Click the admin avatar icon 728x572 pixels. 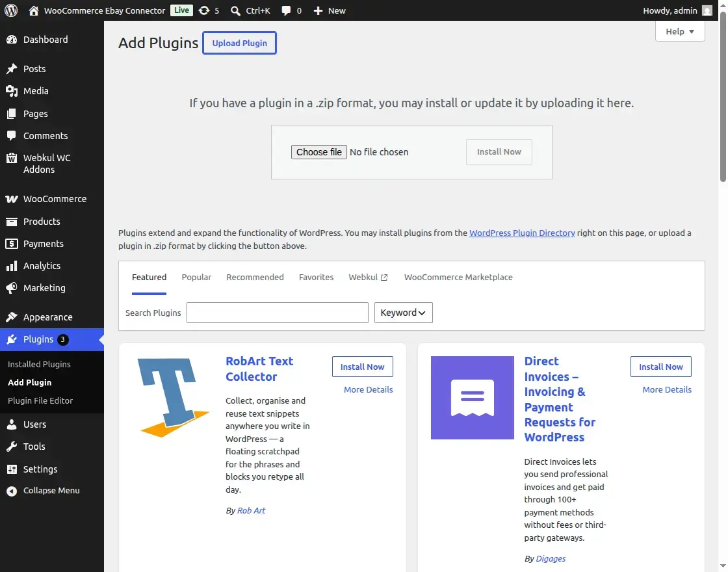coord(707,10)
